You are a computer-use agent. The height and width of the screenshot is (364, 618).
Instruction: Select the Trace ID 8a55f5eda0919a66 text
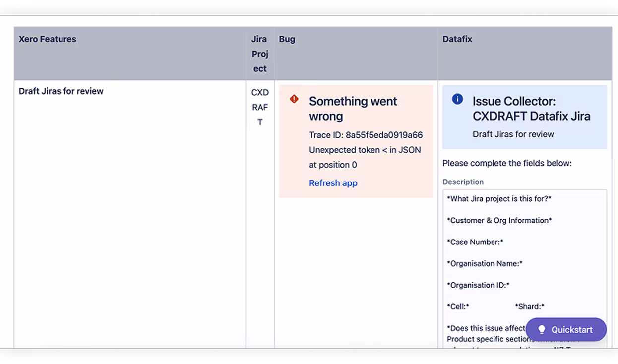click(366, 135)
